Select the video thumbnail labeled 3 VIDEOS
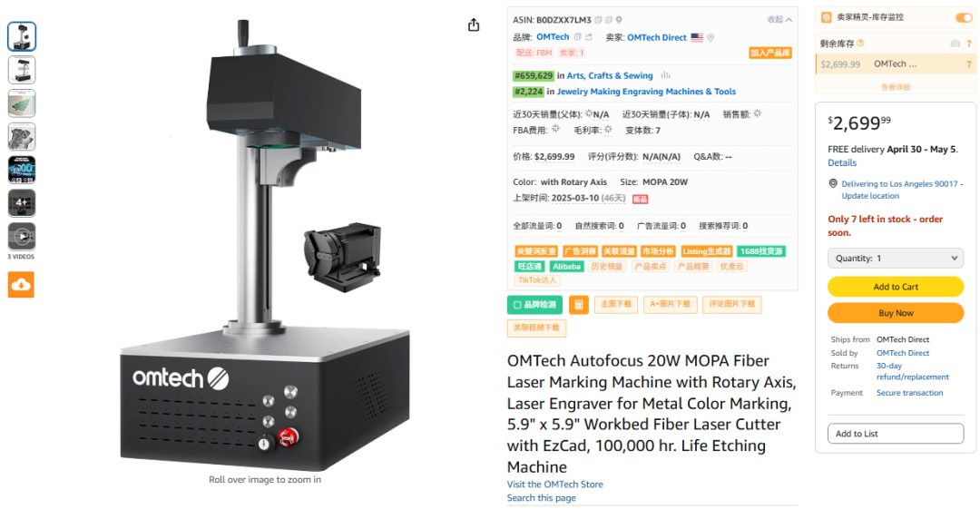 22,237
